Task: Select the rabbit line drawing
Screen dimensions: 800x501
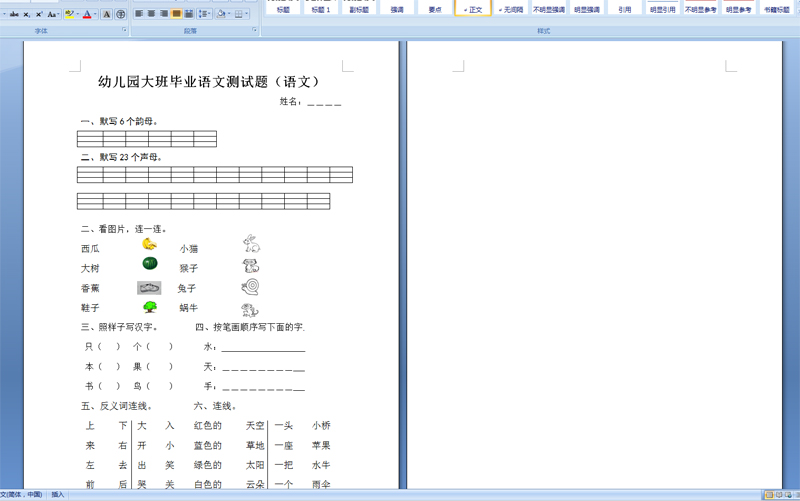Action: tap(251, 244)
